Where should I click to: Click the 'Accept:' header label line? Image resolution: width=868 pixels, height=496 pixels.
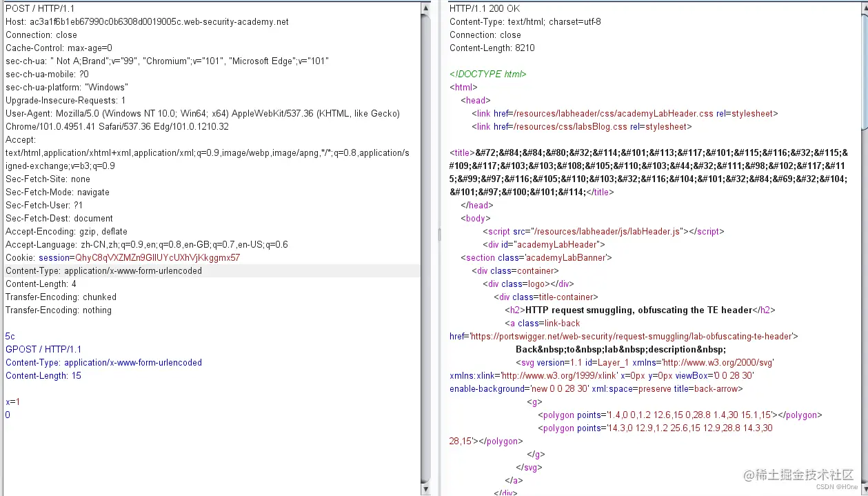pyautogui.click(x=21, y=139)
